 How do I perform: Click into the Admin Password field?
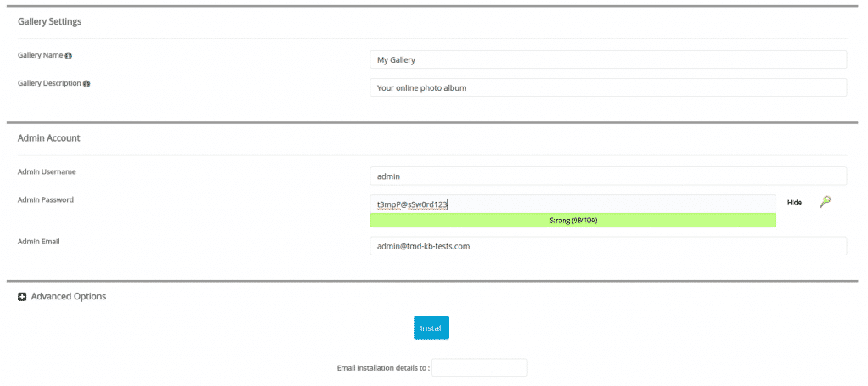[x=572, y=204]
